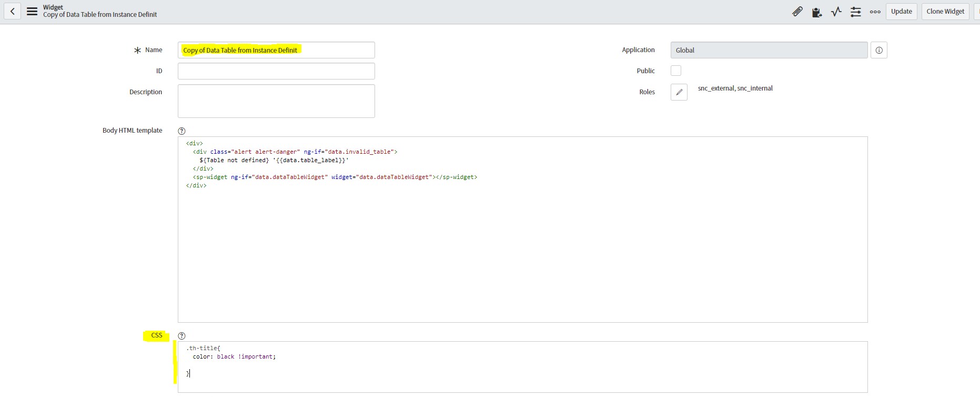Open more options three-dots icon
This screenshot has width=980, height=397.
click(x=875, y=12)
